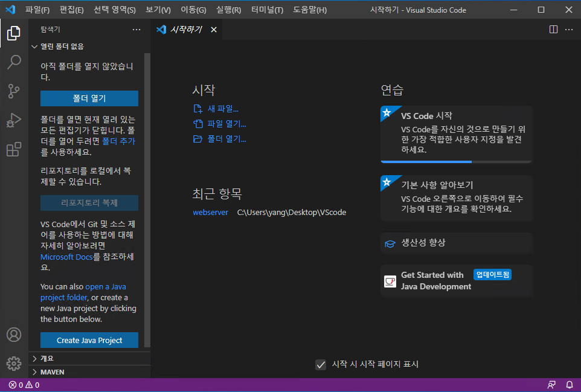Viewport: 581px width, 392px height.
Task: Open the 편집(E) menu
Action: pyautogui.click(x=71, y=10)
